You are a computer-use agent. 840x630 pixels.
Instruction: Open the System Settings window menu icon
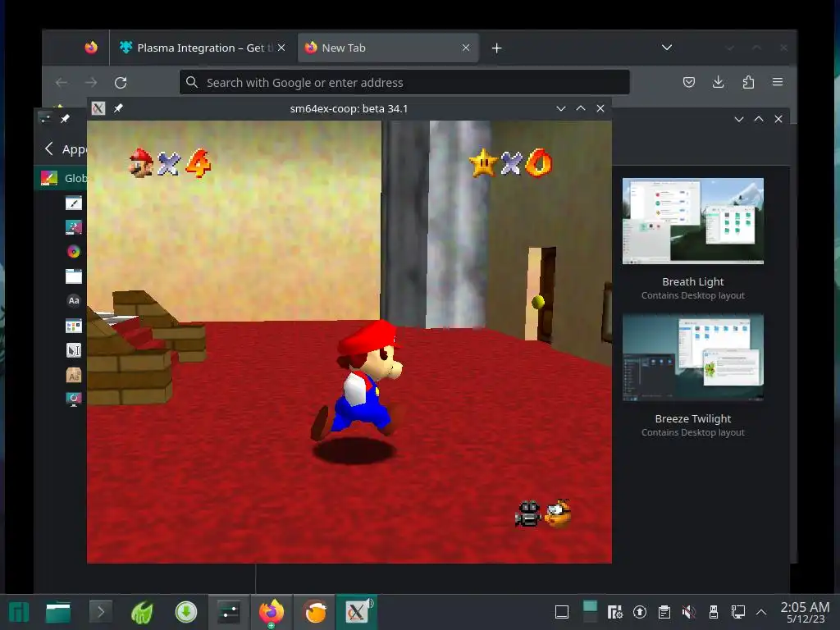46,118
